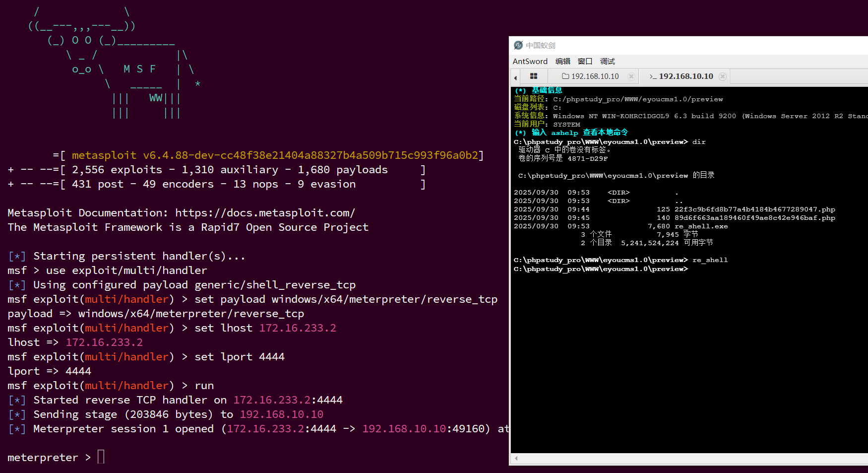Click the 're_shell' command typed in AntSword terminal
868x473 pixels.
tap(710, 260)
